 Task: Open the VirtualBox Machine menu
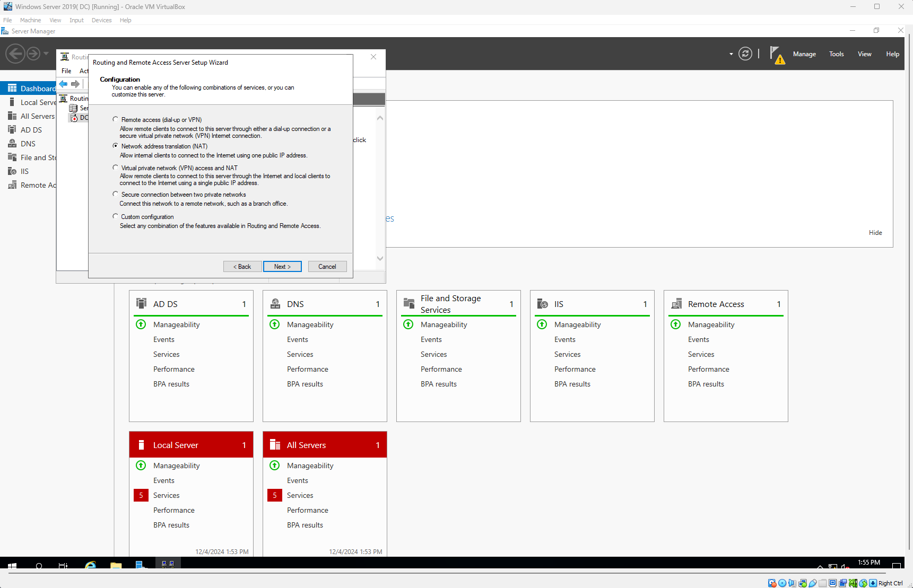(x=30, y=20)
